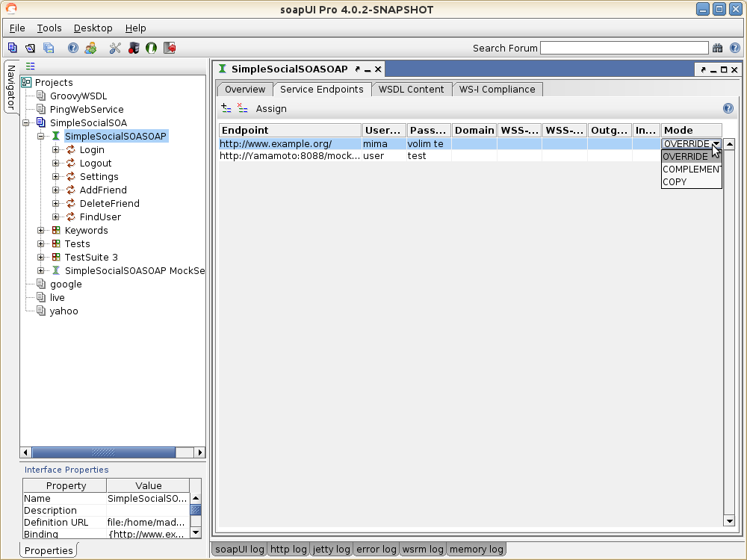
Task: Exit soapUI using the red exit icon
Action: pyautogui.click(x=170, y=47)
